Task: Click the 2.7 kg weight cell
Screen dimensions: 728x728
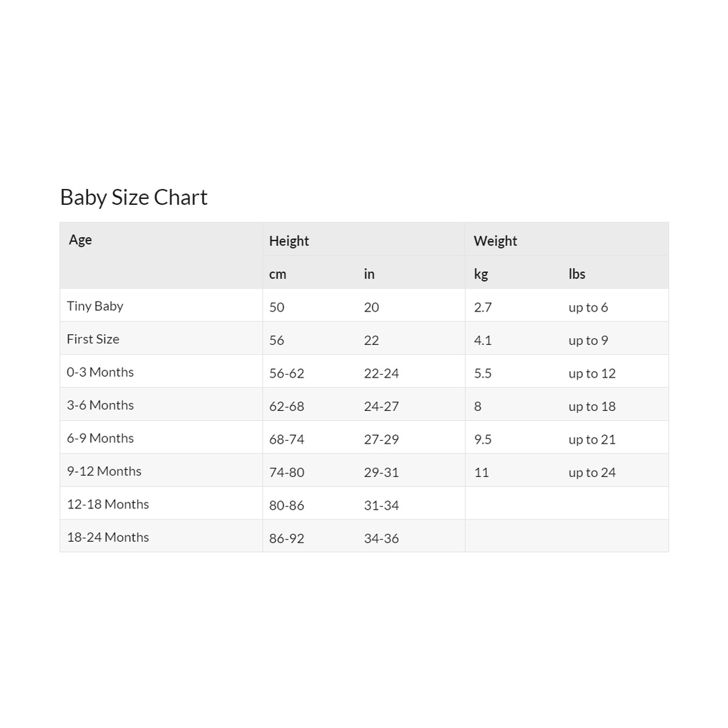Action: pyautogui.click(x=483, y=307)
